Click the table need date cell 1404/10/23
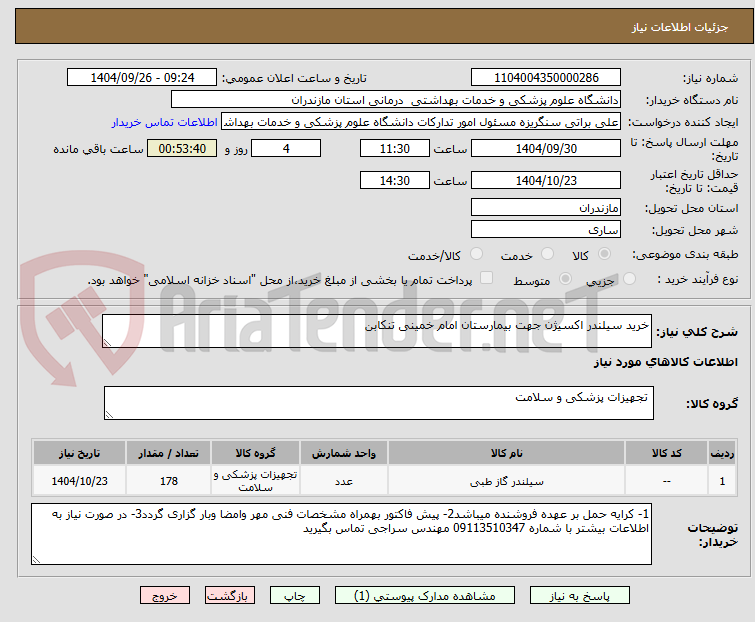755x622 pixels. 79,480
